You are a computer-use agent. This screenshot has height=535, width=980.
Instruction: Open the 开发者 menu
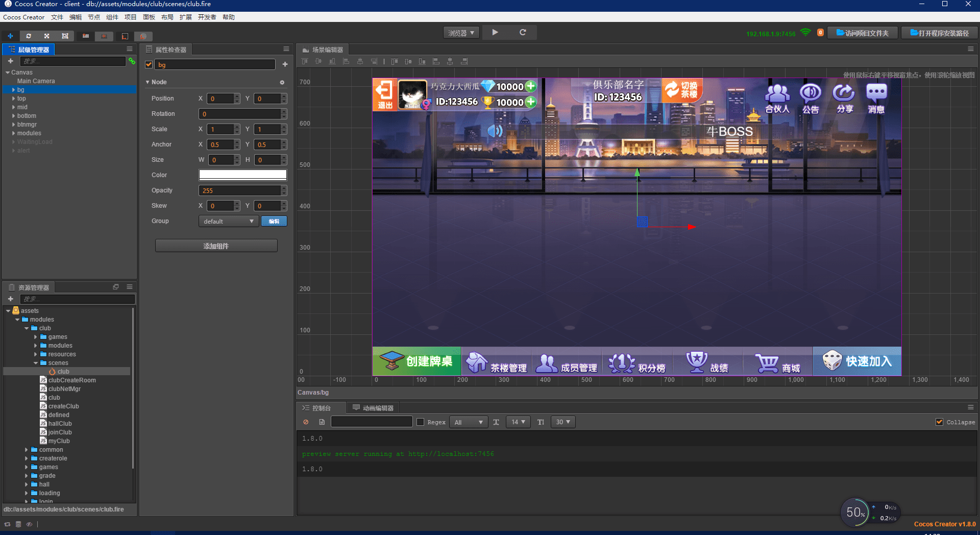click(x=207, y=17)
